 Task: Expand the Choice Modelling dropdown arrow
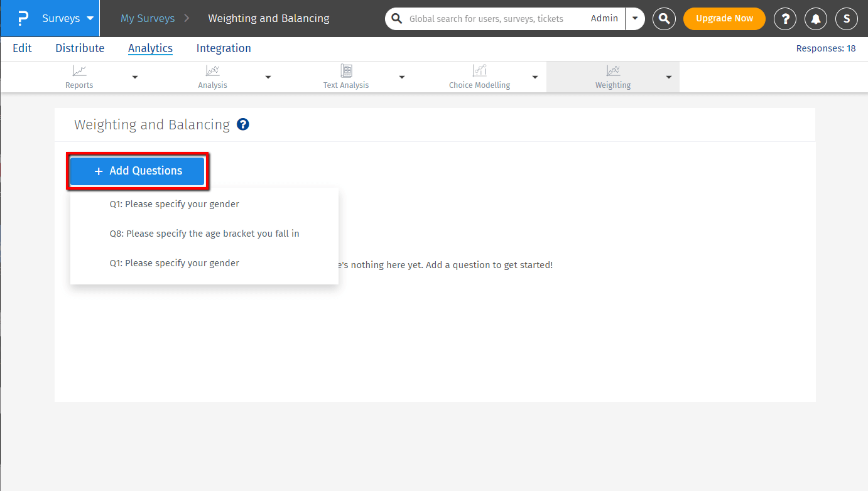click(x=535, y=77)
